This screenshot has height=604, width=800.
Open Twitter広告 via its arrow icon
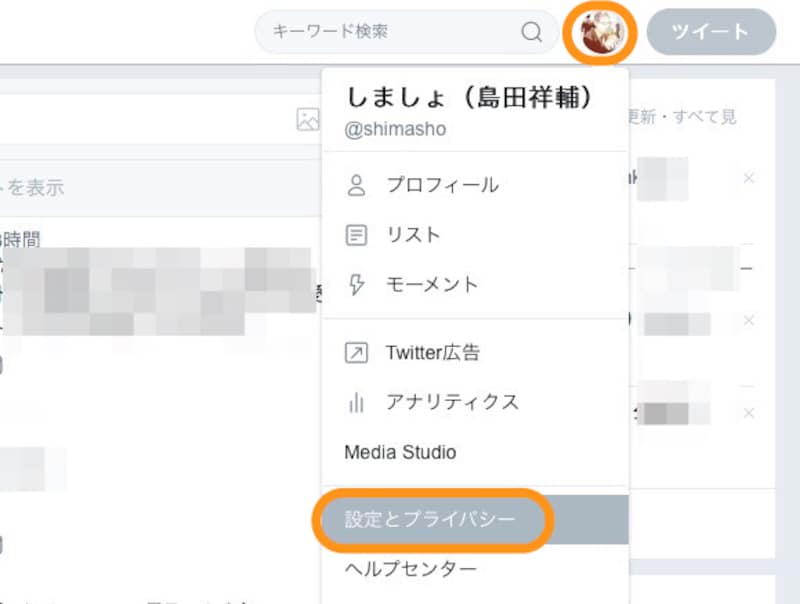(357, 352)
